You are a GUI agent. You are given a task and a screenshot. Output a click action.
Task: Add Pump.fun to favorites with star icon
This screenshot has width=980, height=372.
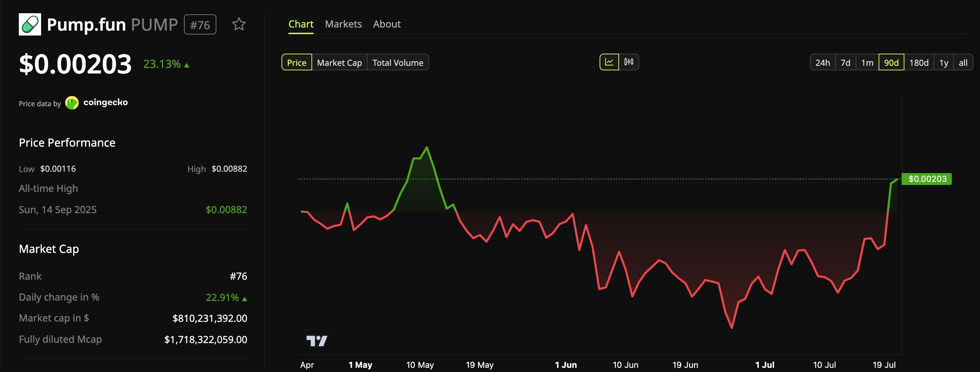tap(239, 24)
